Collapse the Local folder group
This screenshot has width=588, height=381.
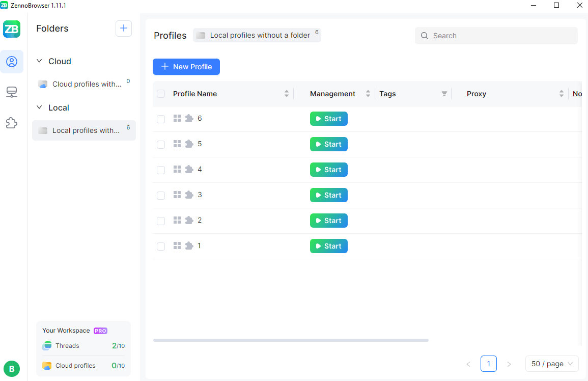(x=39, y=107)
